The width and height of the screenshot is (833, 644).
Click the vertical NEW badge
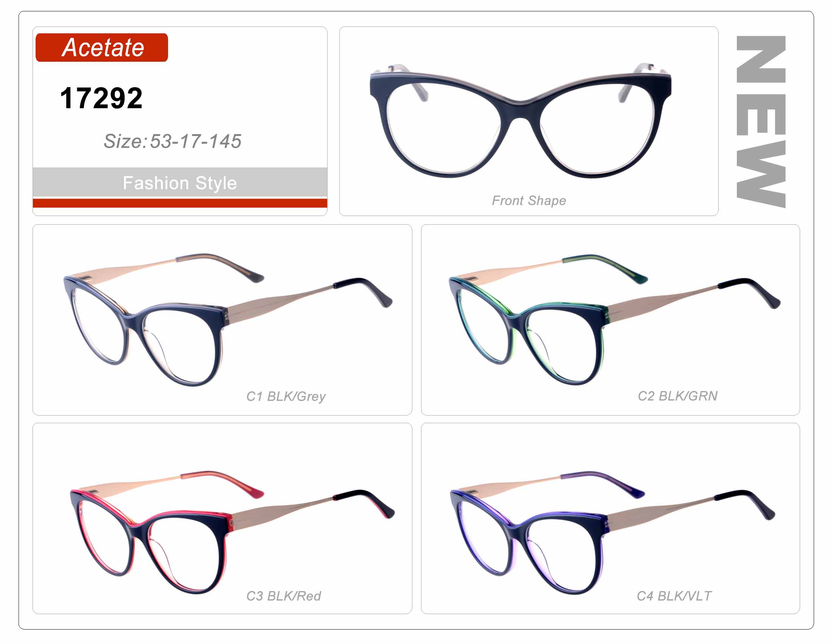(761, 122)
